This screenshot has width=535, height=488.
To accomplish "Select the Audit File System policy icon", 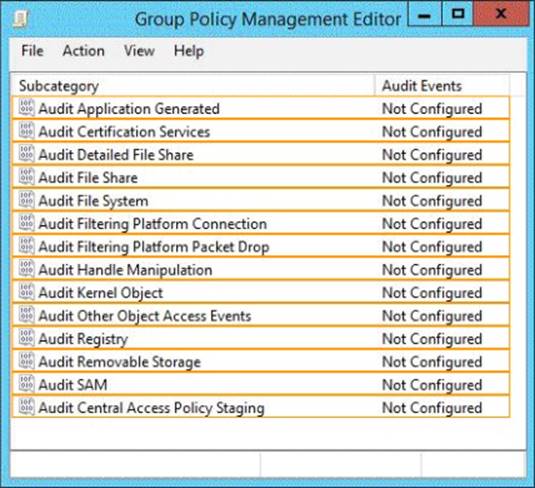I will (x=26, y=200).
